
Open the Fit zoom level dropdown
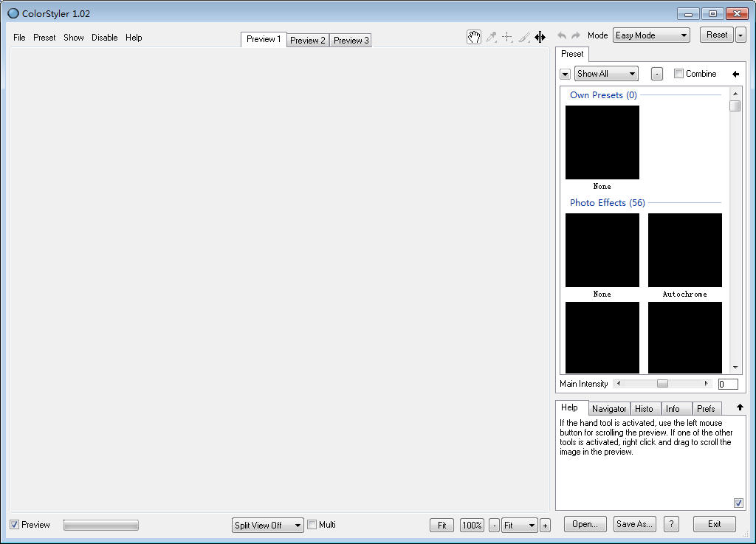pos(519,526)
